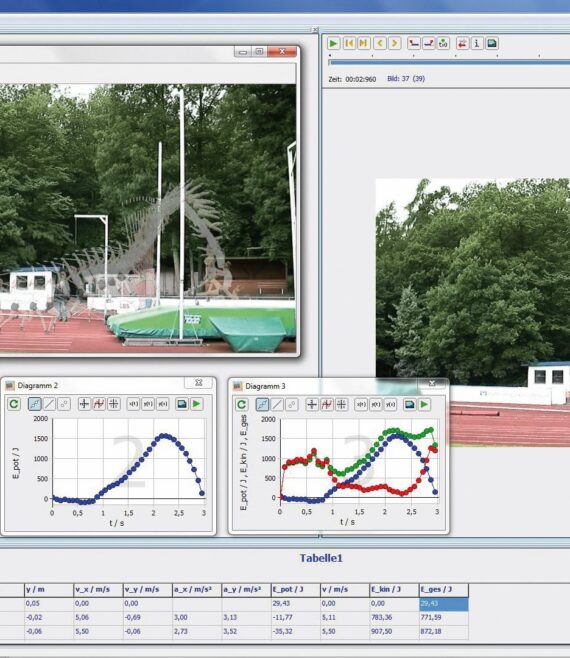Click the table cell '872,18'
This screenshot has width=570, height=658.
click(x=444, y=631)
